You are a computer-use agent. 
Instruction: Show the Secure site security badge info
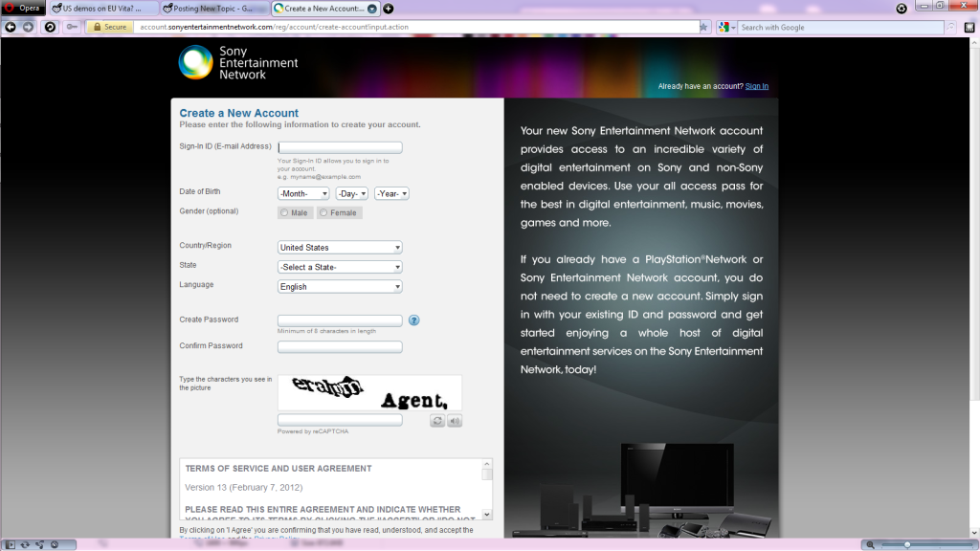click(110, 27)
